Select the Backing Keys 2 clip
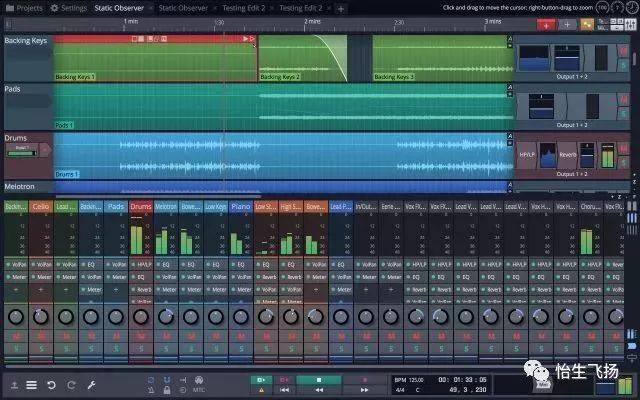The width and height of the screenshot is (640, 400). tap(303, 58)
